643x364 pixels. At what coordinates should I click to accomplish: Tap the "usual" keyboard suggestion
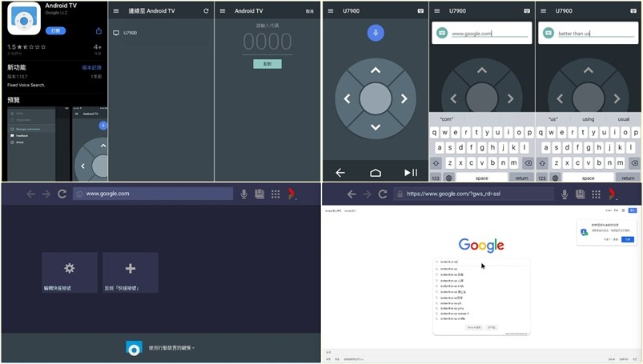pos(623,119)
